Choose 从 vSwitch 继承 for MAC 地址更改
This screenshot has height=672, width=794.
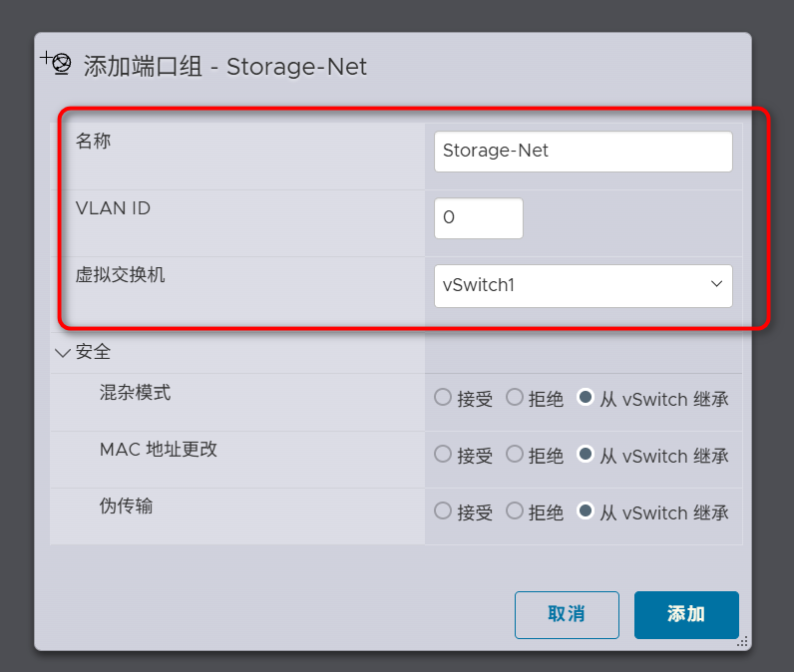coord(586,454)
